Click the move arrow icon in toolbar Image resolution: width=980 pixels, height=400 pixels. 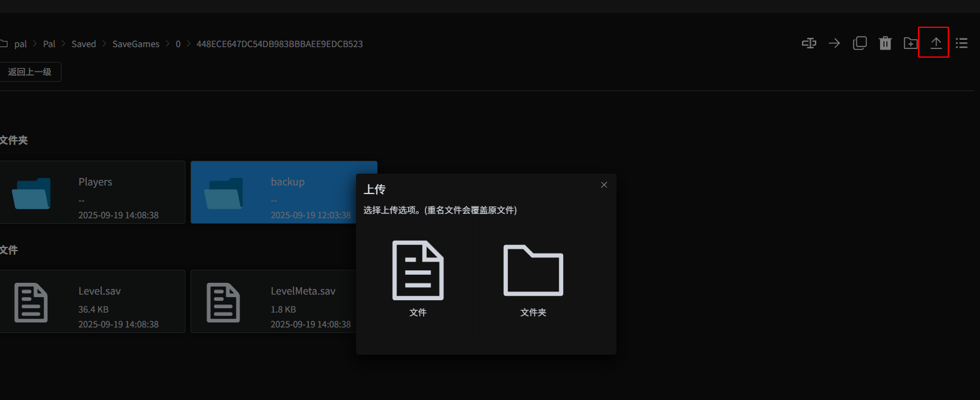coord(834,43)
